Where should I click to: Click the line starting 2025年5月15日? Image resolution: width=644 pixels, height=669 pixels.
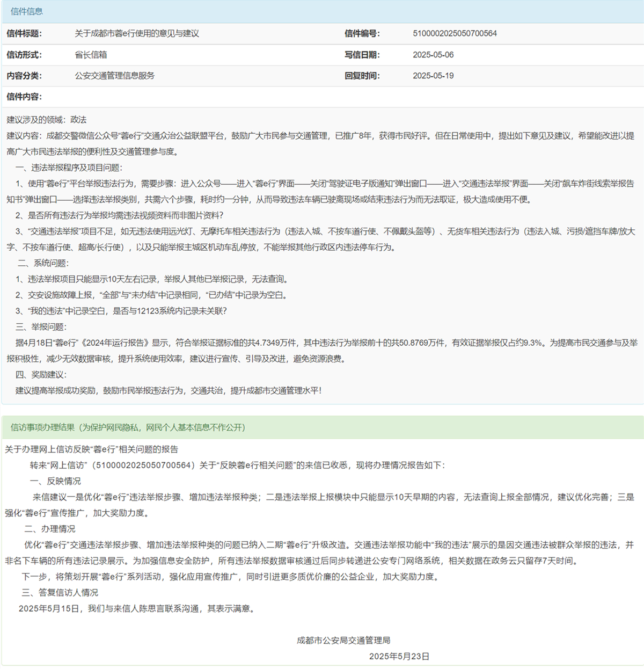[137, 608]
